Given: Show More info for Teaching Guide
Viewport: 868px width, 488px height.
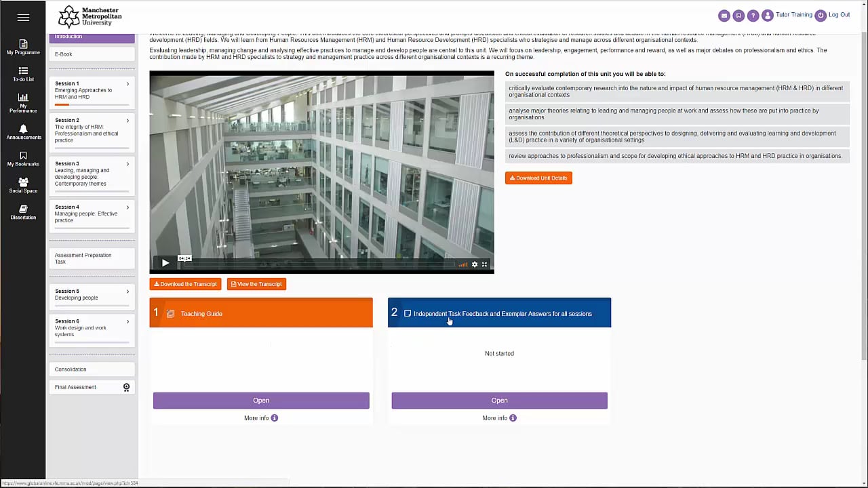Looking at the screenshot, I should pos(261,418).
